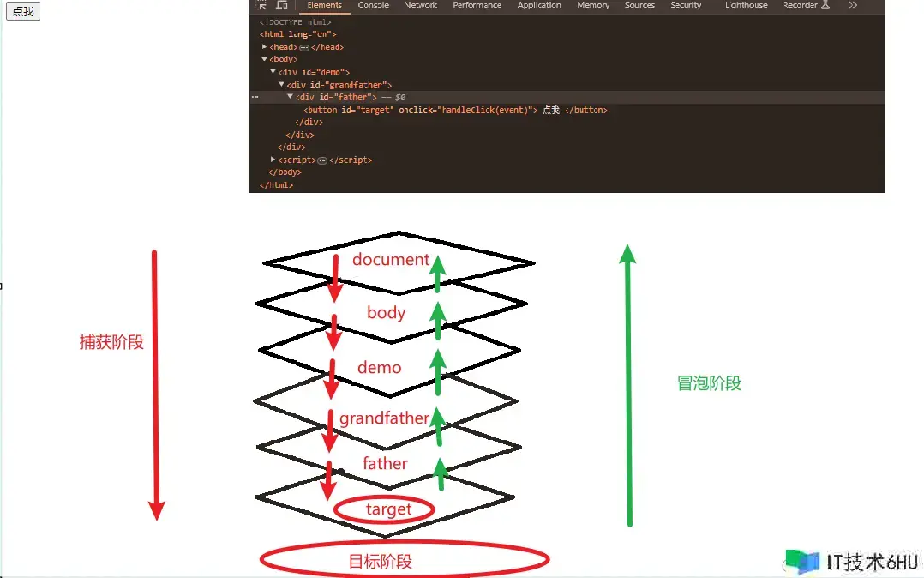Viewport: 924px width, 578px height.
Task: Open the Memory tab
Action: [593, 5]
